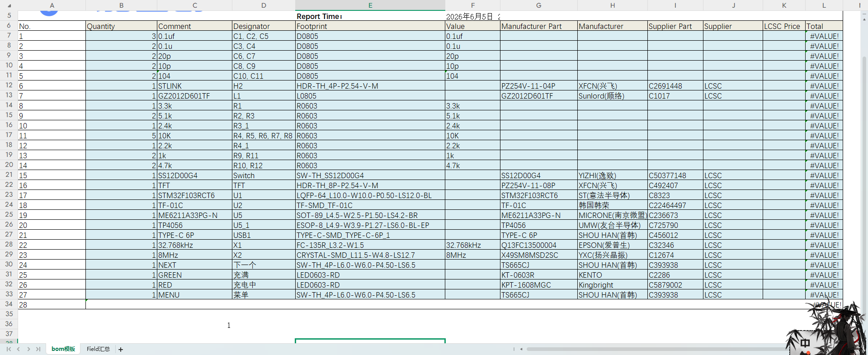Image resolution: width=868 pixels, height=355 pixels.
Task: Select the 'Switch' designator cell
Action: (x=264, y=175)
